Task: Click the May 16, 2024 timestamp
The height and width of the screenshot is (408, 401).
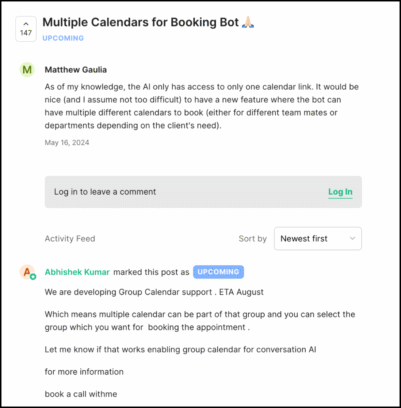Action: click(x=67, y=143)
